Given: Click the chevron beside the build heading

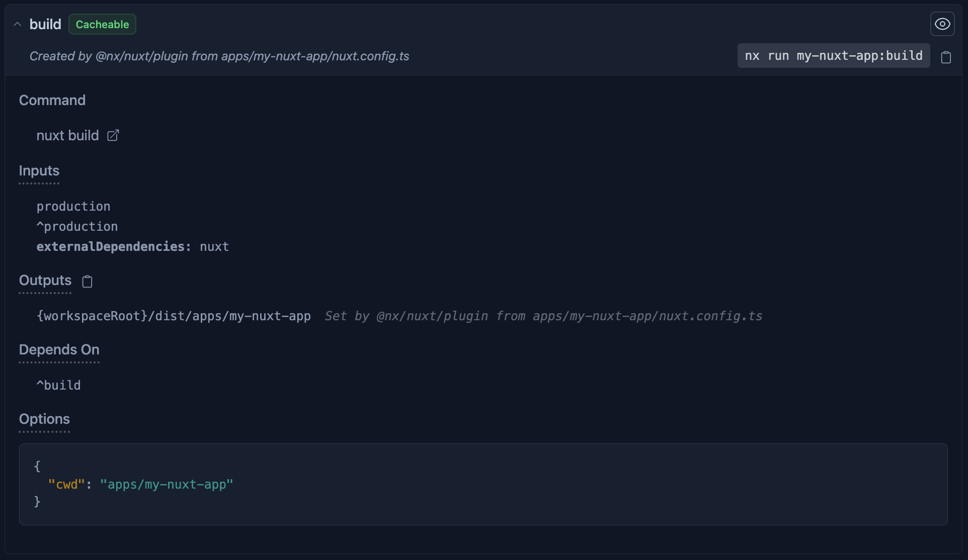Looking at the screenshot, I should (17, 24).
